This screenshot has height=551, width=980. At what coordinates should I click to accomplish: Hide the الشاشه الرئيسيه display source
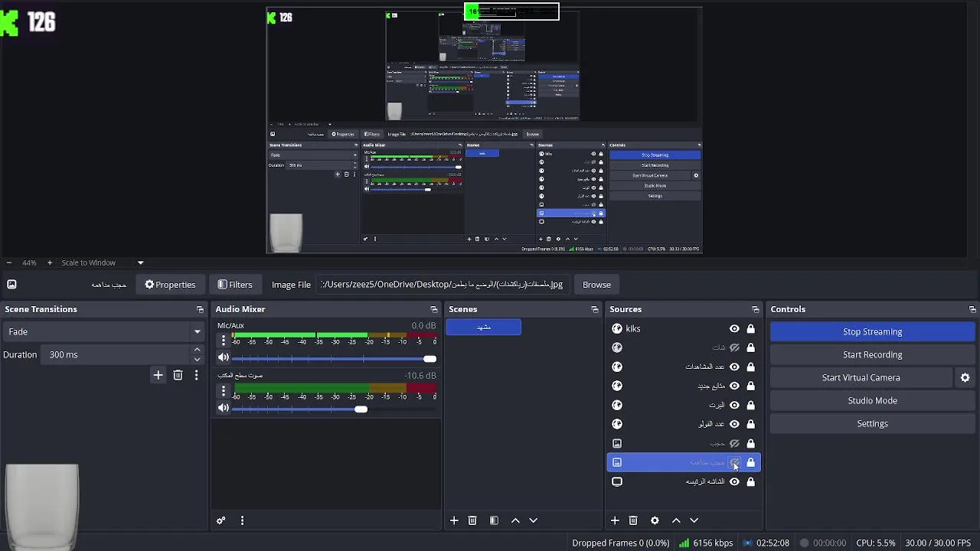click(x=734, y=481)
